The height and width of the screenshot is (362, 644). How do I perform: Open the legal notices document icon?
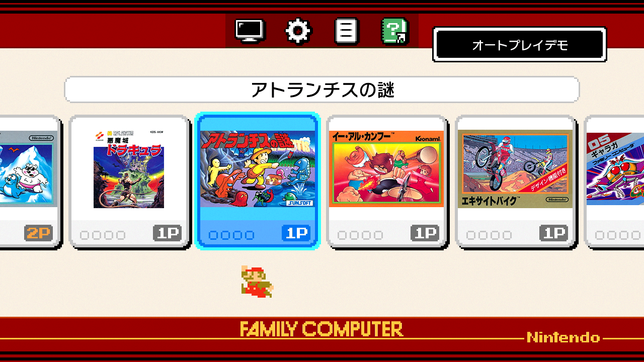click(x=347, y=31)
